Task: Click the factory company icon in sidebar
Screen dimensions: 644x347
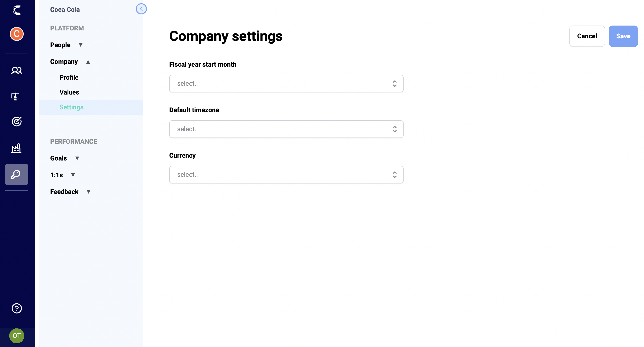Action: tap(17, 148)
